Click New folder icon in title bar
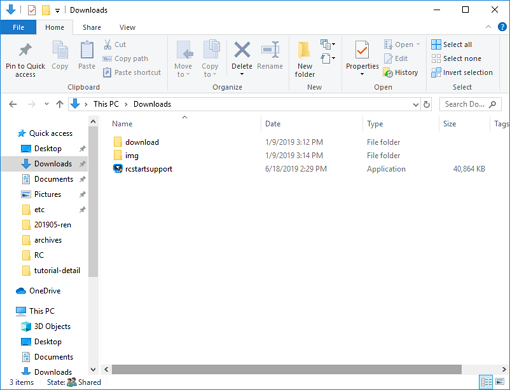Viewport: 510px width, 390px height. pyautogui.click(x=46, y=10)
